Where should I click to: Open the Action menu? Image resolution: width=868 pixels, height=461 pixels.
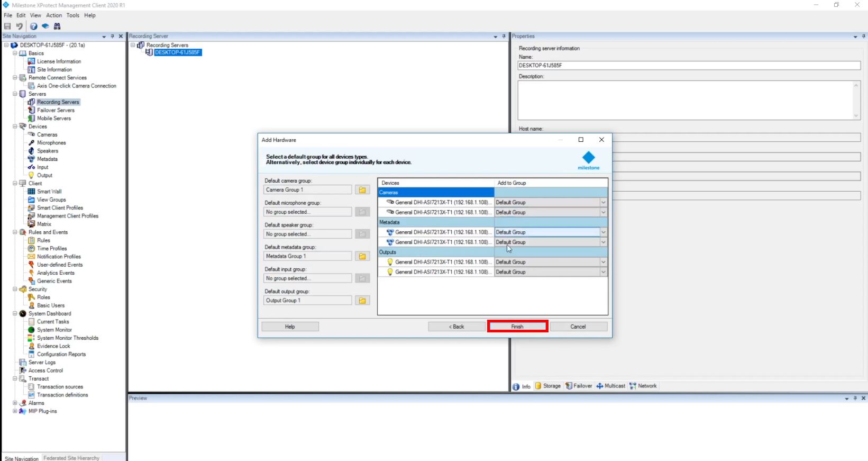[54, 15]
